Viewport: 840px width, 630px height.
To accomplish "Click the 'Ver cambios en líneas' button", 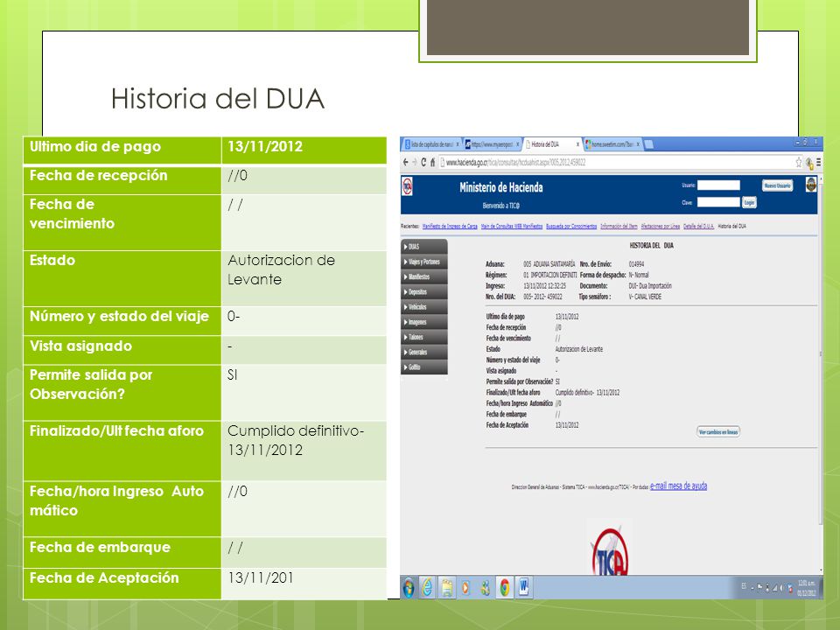I will coord(718,431).
